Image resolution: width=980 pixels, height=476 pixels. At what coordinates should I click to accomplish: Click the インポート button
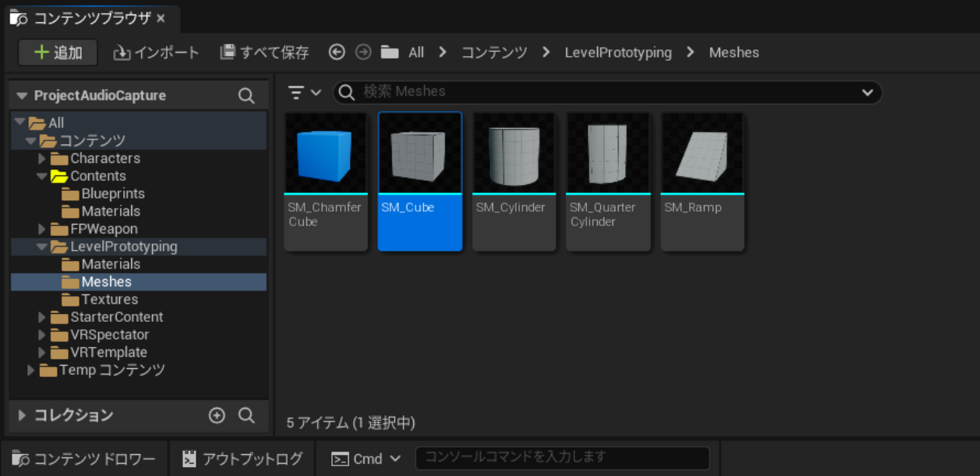157,52
